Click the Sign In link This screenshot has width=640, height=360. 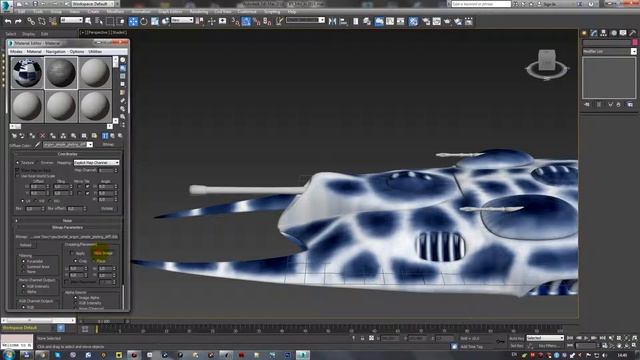pyautogui.click(x=550, y=4)
